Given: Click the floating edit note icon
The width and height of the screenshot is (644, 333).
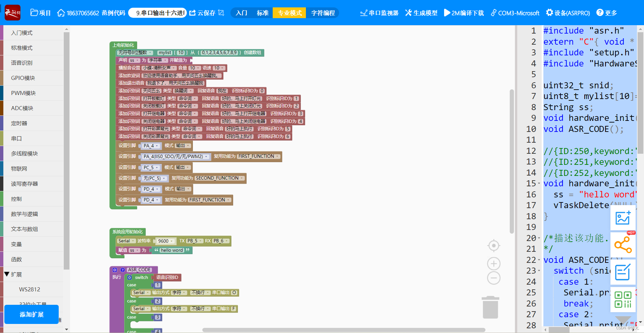Looking at the screenshot, I should point(623,272).
